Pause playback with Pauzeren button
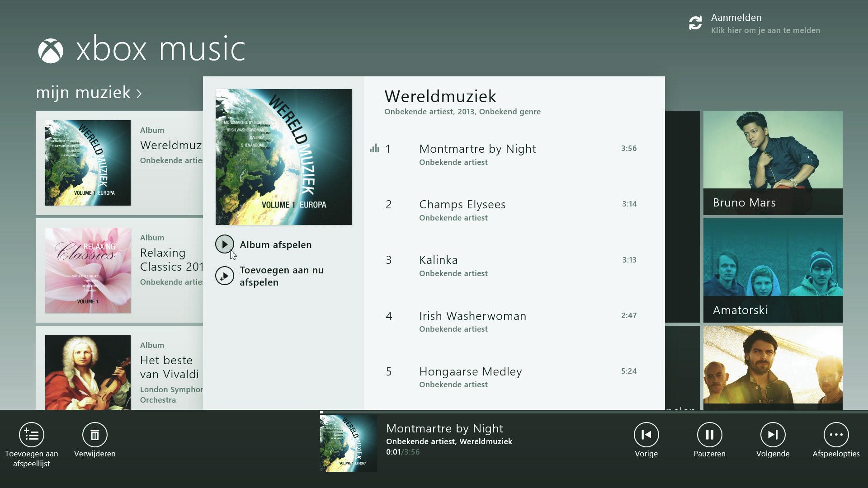Screen dimensions: 868x488 click(710, 435)
